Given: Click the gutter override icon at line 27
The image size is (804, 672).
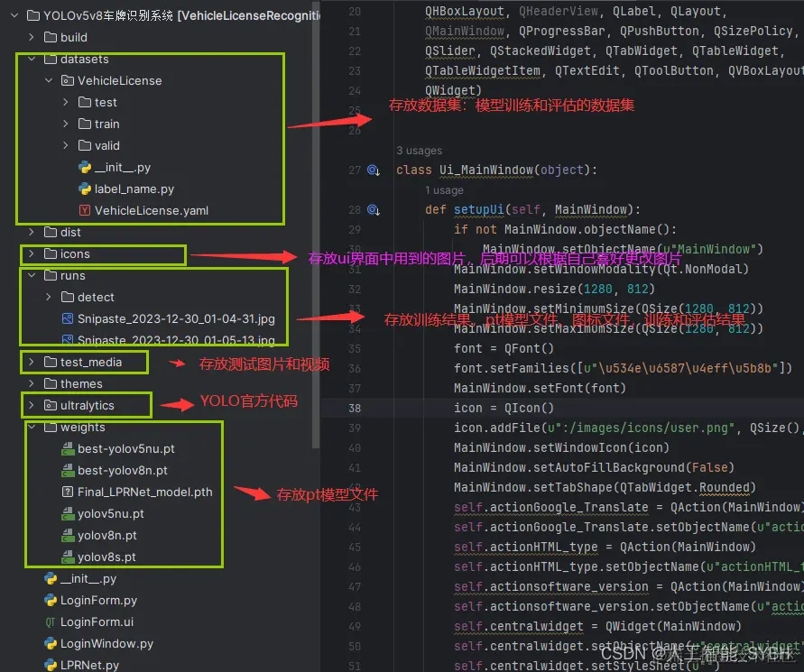Looking at the screenshot, I should [374, 170].
